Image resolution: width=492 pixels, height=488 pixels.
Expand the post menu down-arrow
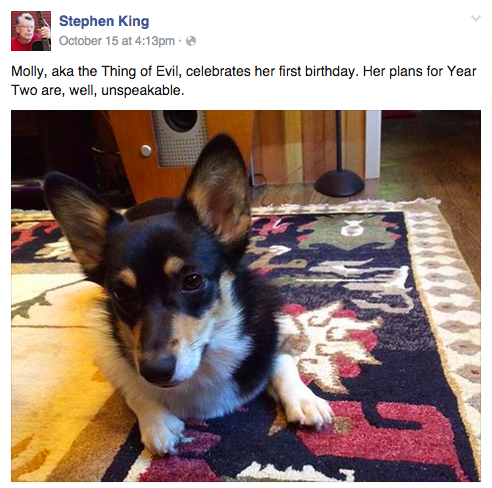[476, 18]
